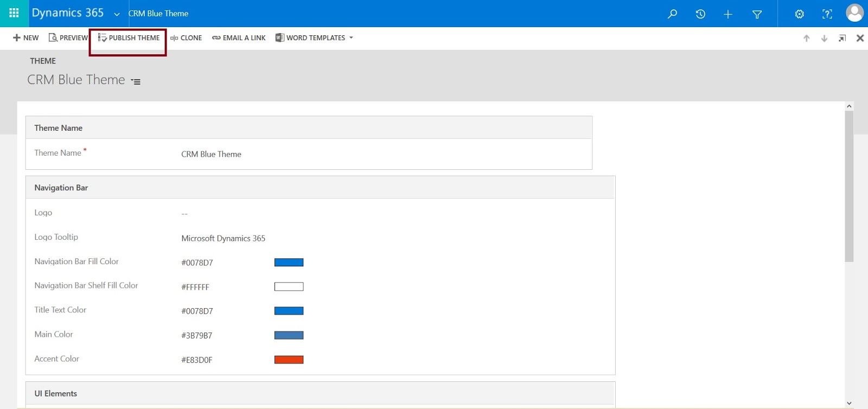Go to previous record up arrow
Viewport: 868px width, 409px height.
[x=807, y=38]
